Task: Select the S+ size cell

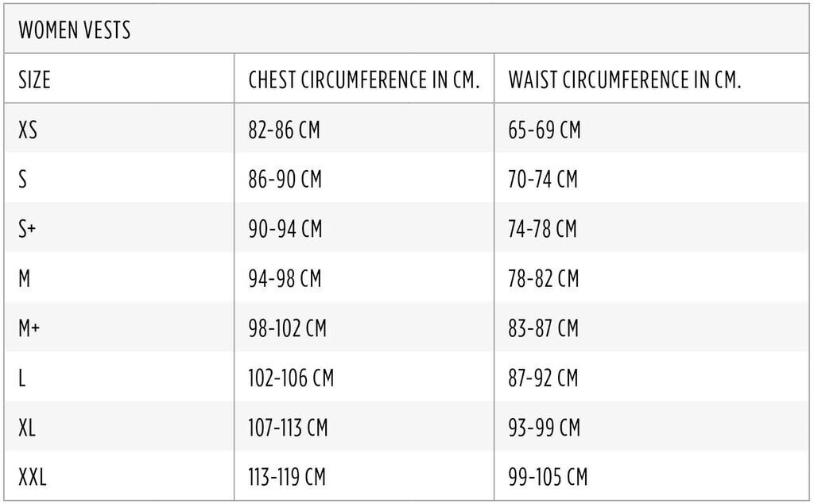Action: [x=27, y=229]
